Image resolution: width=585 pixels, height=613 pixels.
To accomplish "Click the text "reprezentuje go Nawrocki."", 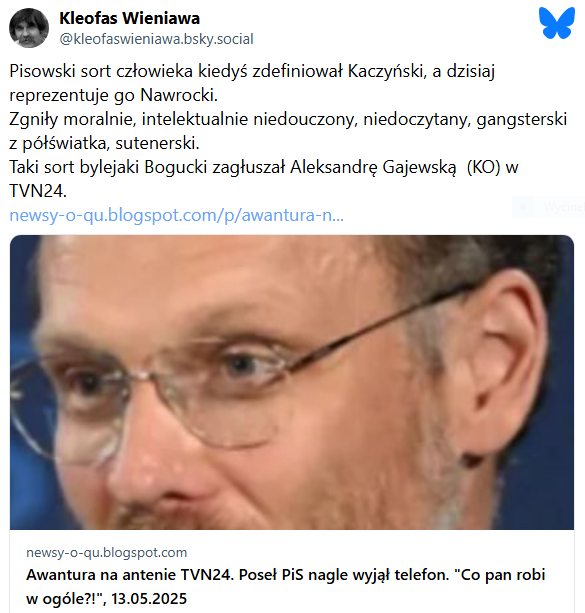I will [x=113, y=95].
